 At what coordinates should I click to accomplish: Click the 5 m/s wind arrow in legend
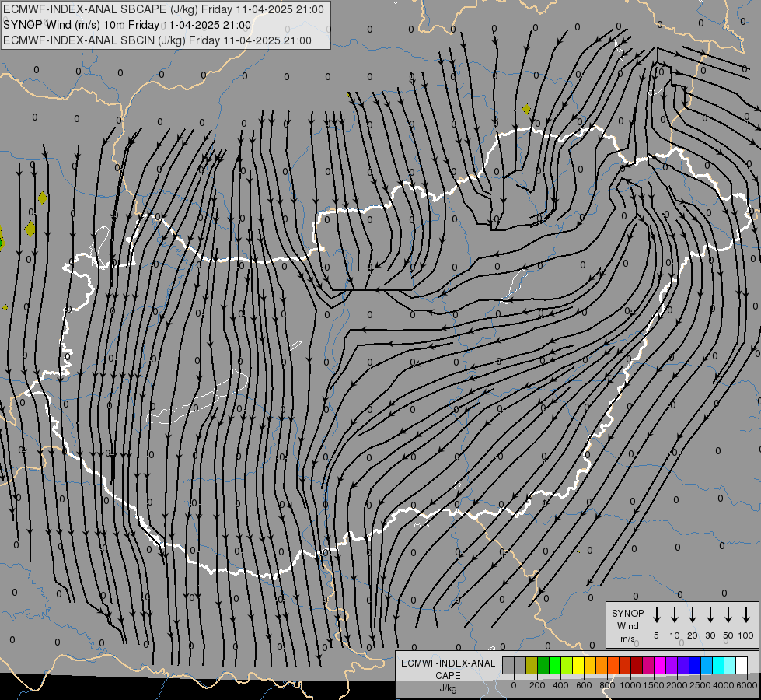click(656, 615)
